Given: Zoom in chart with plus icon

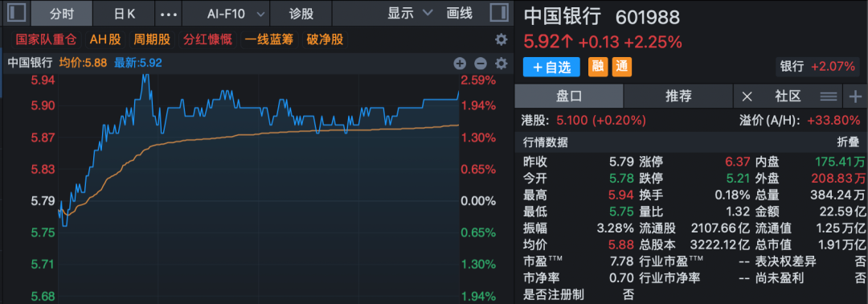Looking at the screenshot, I should [460, 63].
